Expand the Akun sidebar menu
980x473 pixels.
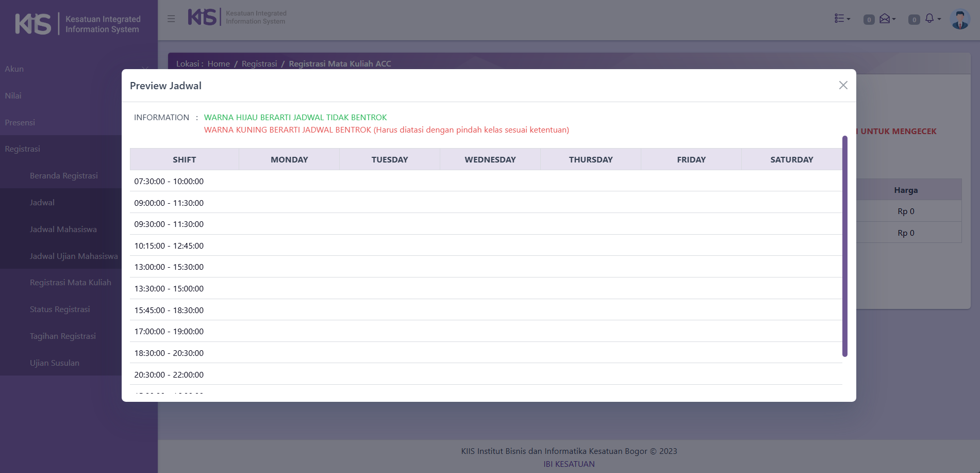click(14, 69)
